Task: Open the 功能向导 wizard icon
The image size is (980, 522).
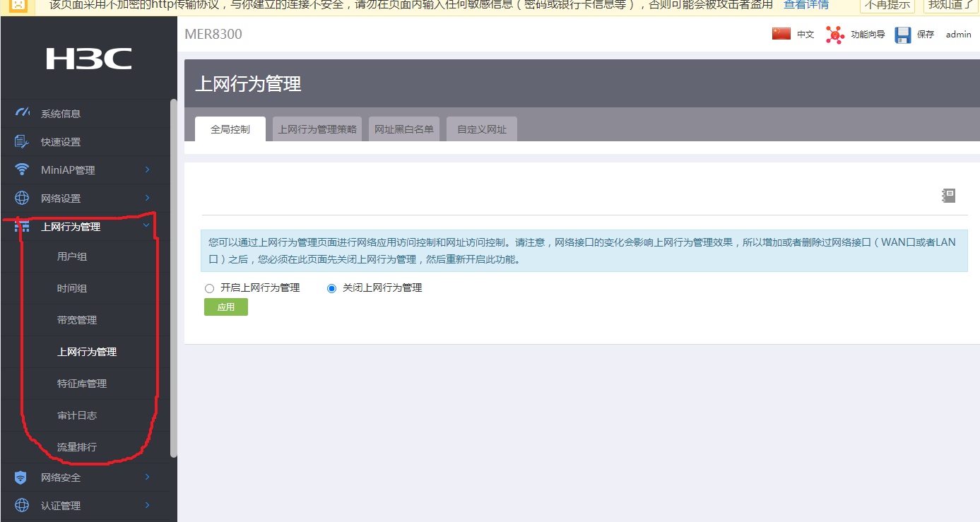Action: (834, 34)
